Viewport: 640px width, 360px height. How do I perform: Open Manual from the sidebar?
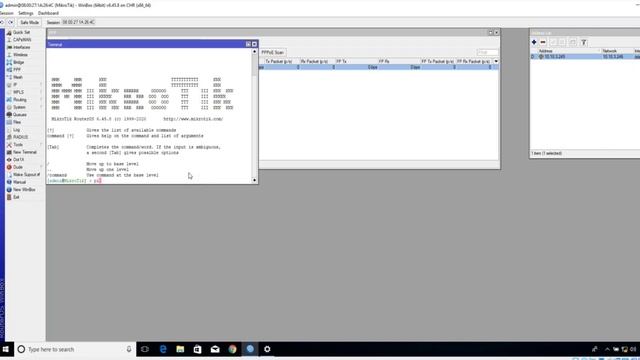click(x=20, y=182)
